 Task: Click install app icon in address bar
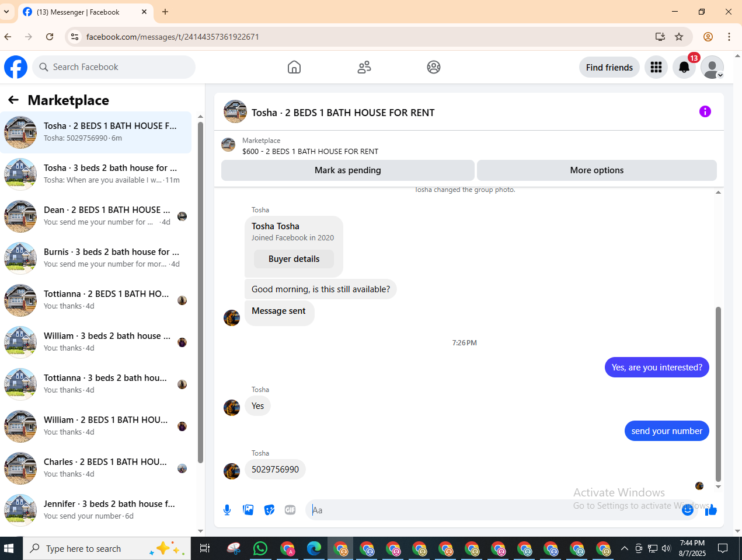click(660, 37)
